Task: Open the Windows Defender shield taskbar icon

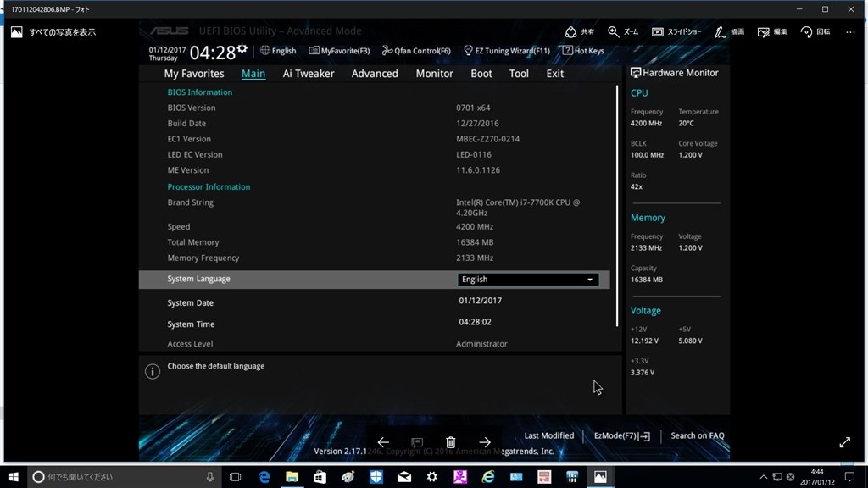Action: (376, 477)
